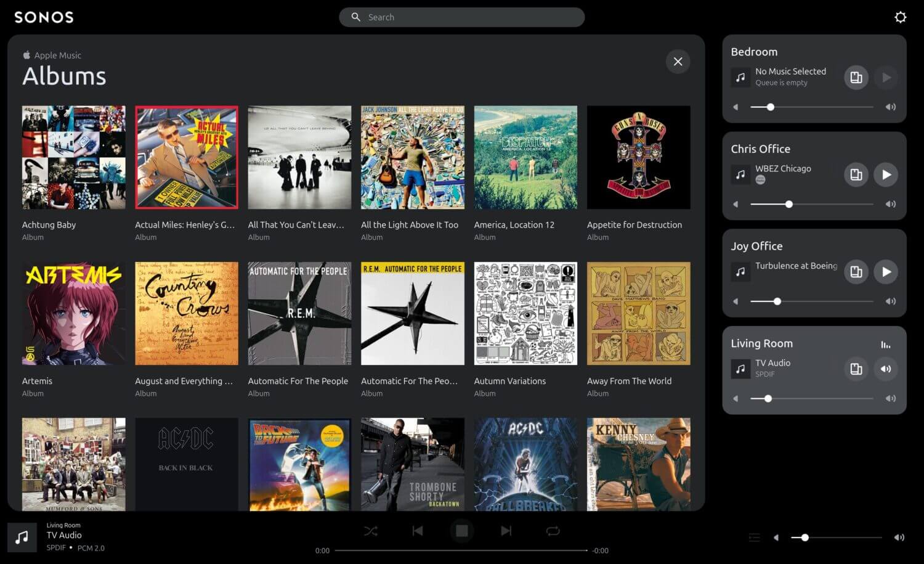Click the Mumford & Sons album cover
This screenshot has height=564, width=924.
pos(74,464)
